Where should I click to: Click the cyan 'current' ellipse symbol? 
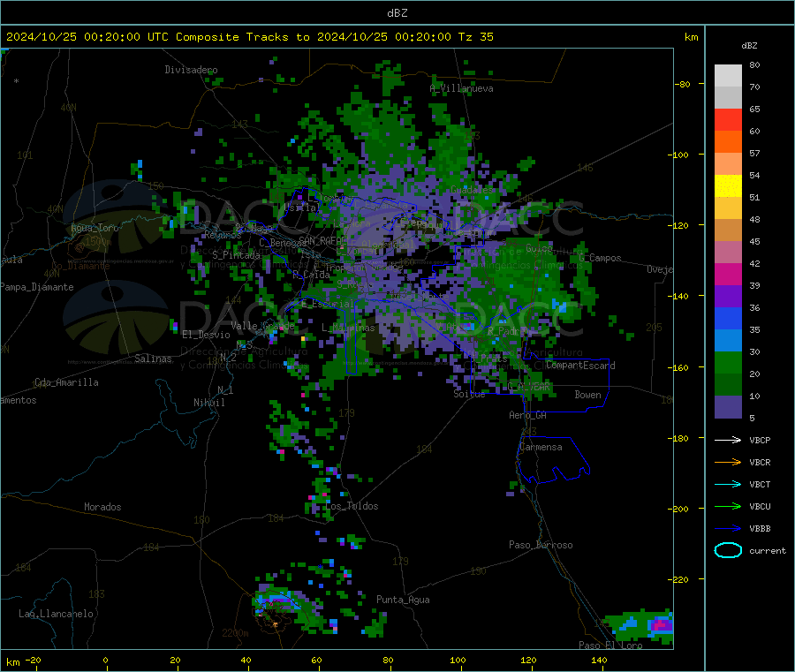[728, 550]
